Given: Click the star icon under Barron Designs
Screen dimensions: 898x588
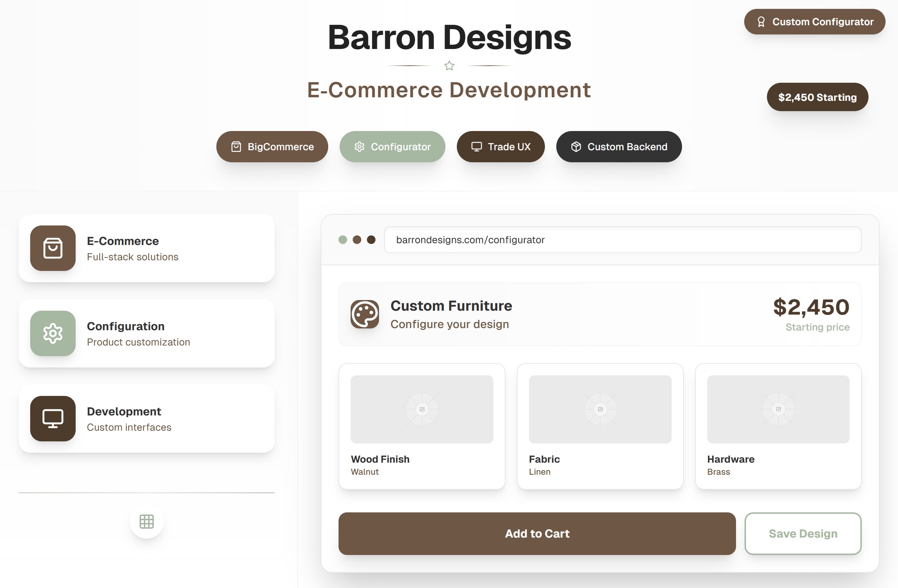Looking at the screenshot, I should pyautogui.click(x=449, y=66).
